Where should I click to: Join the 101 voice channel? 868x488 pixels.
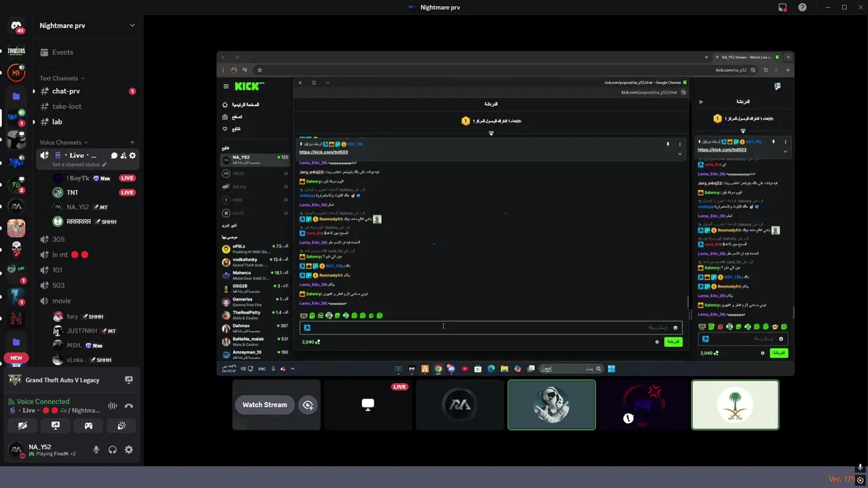click(x=87, y=270)
